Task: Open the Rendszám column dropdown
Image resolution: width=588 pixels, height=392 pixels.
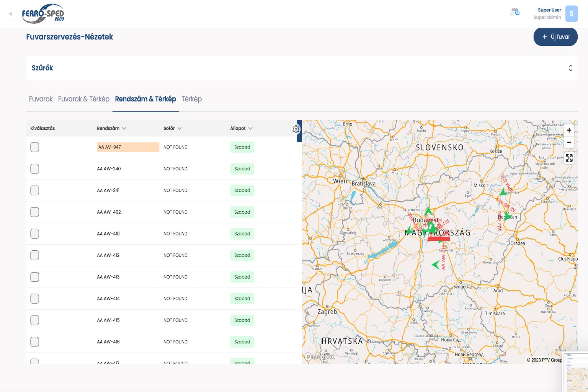Action: click(x=124, y=129)
